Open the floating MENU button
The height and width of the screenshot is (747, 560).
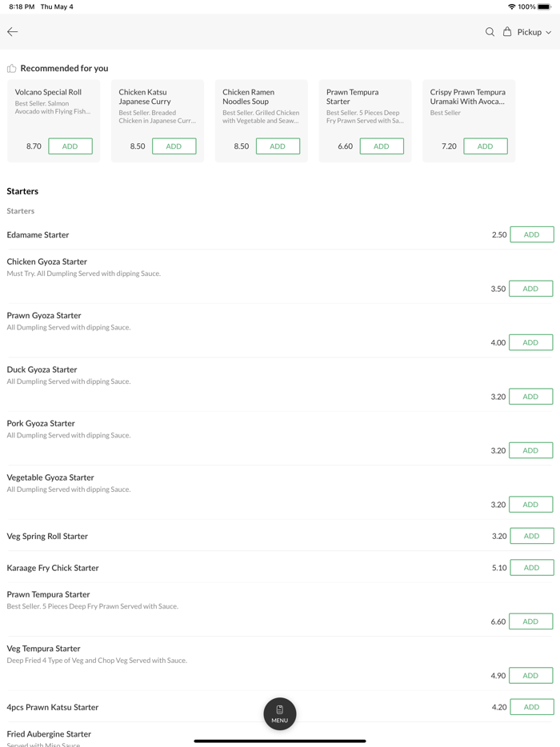click(280, 713)
